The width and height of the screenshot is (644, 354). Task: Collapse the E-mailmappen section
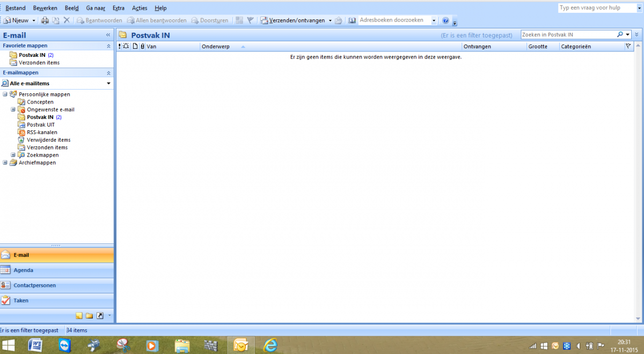click(x=108, y=72)
